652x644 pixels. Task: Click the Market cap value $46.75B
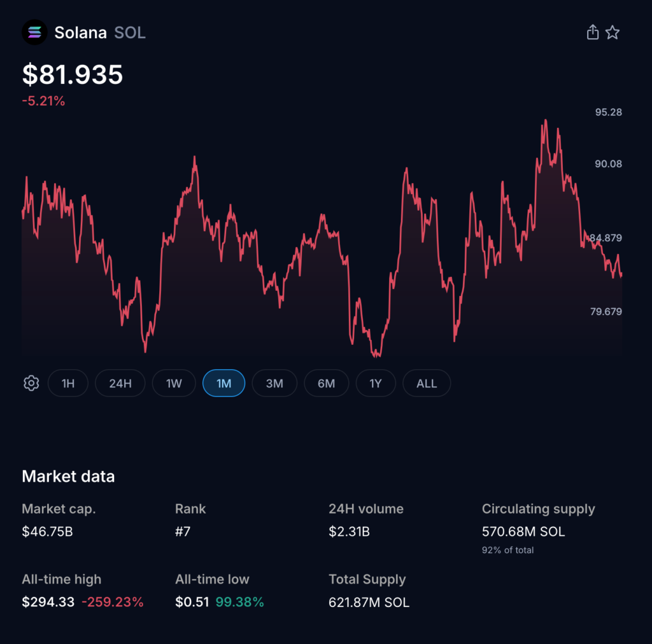click(x=48, y=531)
